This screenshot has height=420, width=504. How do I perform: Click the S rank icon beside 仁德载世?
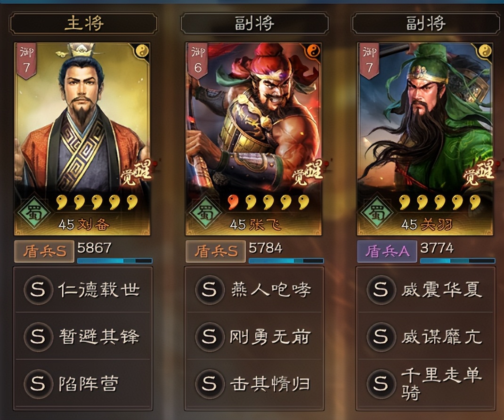pos(38,290)
